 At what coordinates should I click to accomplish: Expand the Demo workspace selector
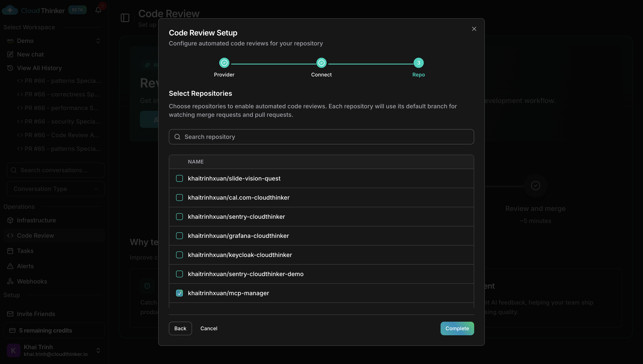pos(98,41)
